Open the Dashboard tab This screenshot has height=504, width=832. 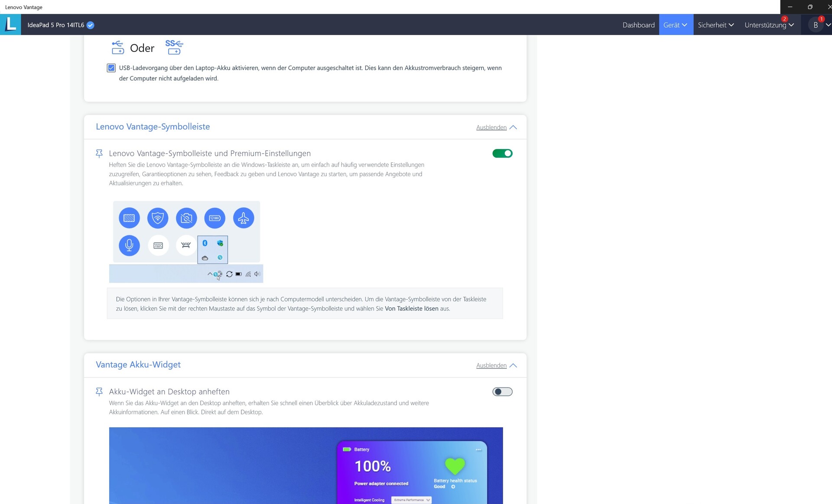[638, 25]
